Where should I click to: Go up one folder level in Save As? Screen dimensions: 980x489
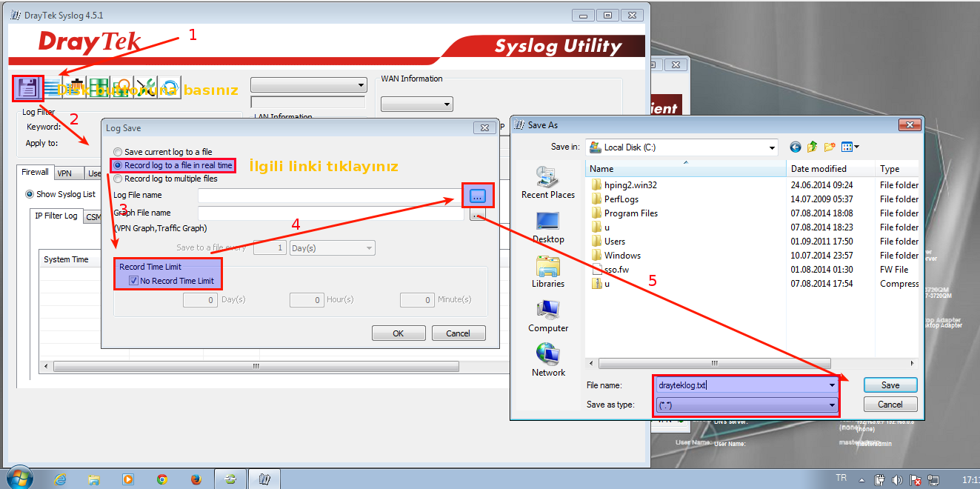click(813, 147)
